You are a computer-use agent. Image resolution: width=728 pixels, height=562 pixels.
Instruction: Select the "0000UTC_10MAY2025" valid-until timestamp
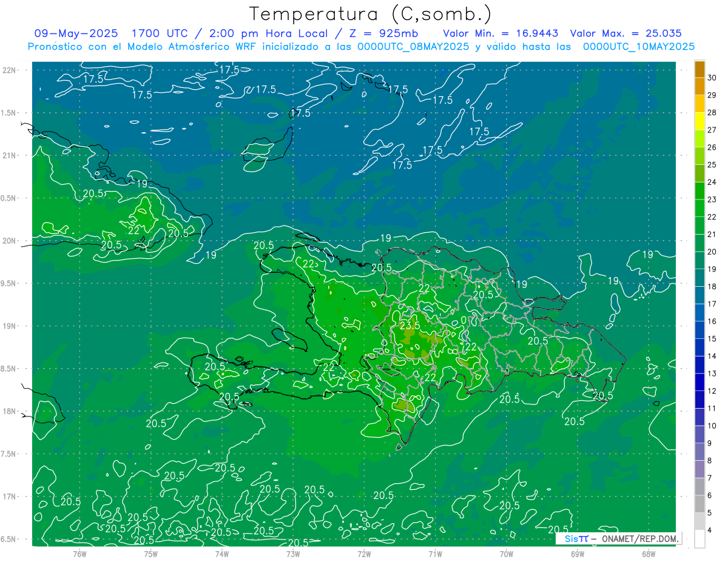tap(639, 47)
